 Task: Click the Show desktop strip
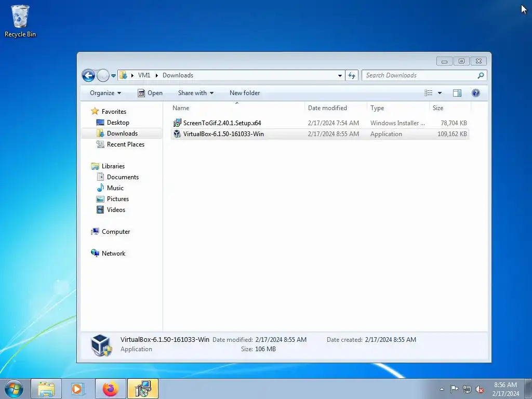[x=528, y=389]
